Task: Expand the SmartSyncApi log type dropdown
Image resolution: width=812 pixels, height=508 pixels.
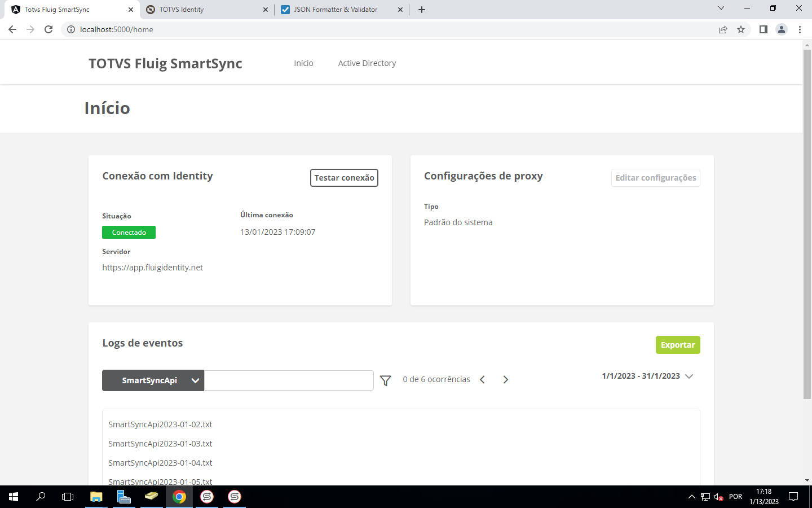Action: click(153, 380)
